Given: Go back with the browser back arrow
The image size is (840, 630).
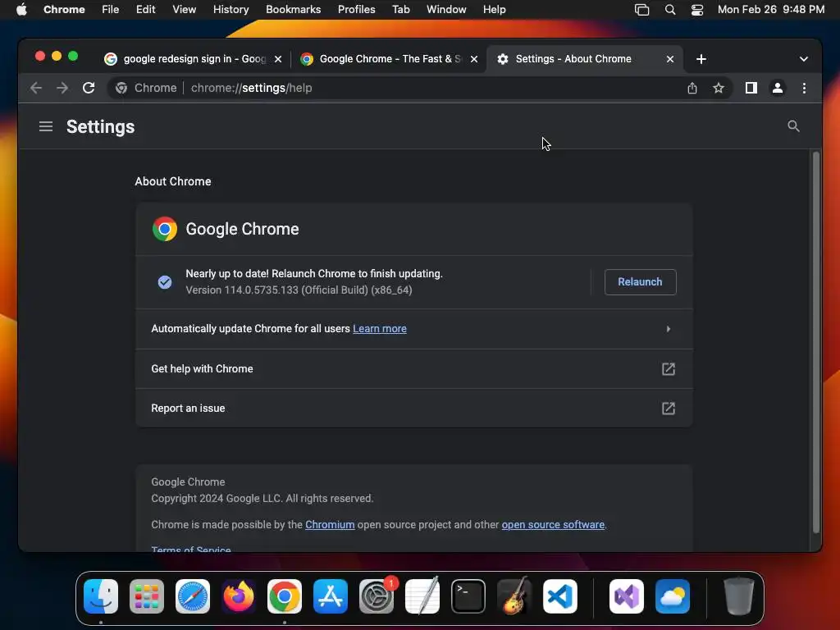Looking at the screenshot, I should [36, 88].
